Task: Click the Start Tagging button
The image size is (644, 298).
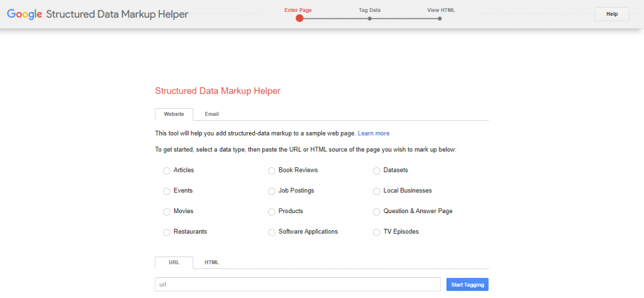Action: point(467,284)
